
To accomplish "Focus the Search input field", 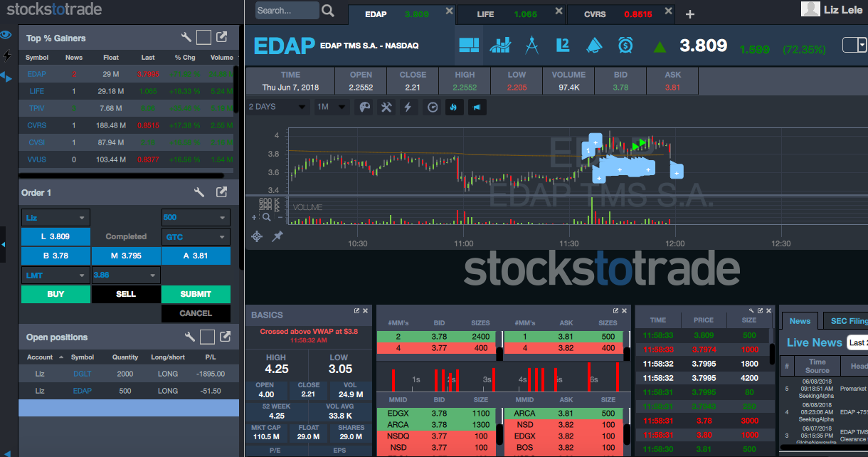I will [x=287, y=11].
